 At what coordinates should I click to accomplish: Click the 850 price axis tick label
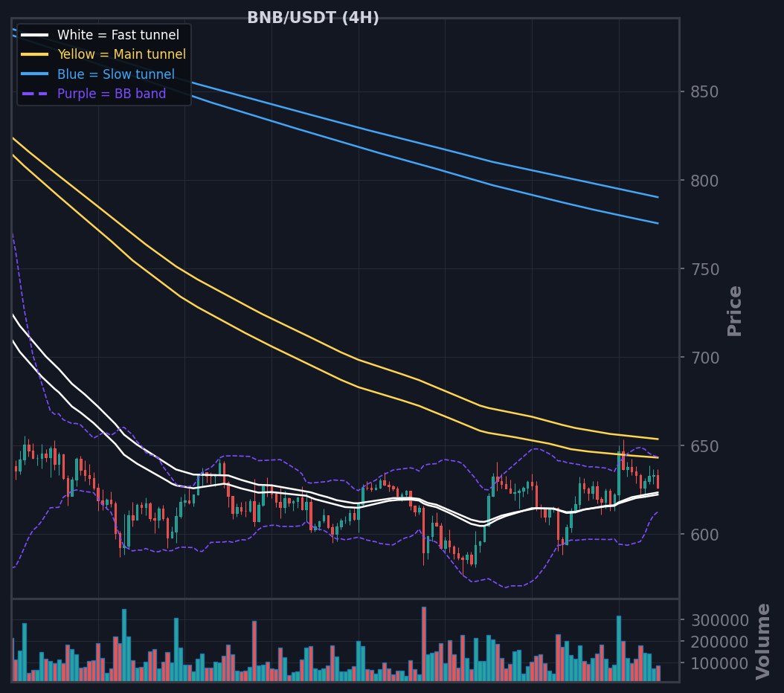[x=704, y=92]
